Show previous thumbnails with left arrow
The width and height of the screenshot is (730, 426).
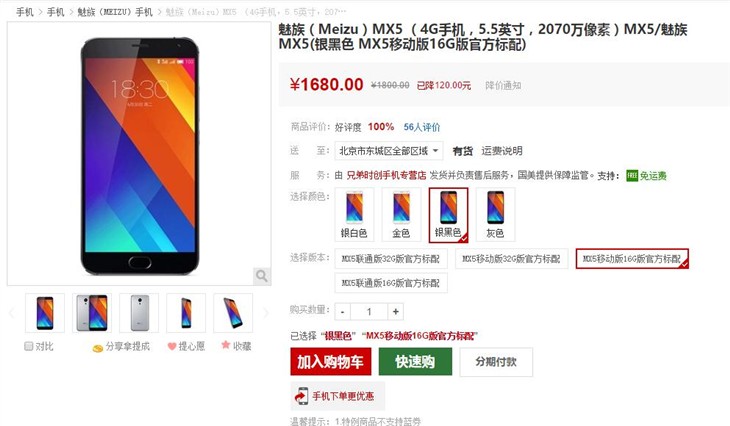pos(12,313)
